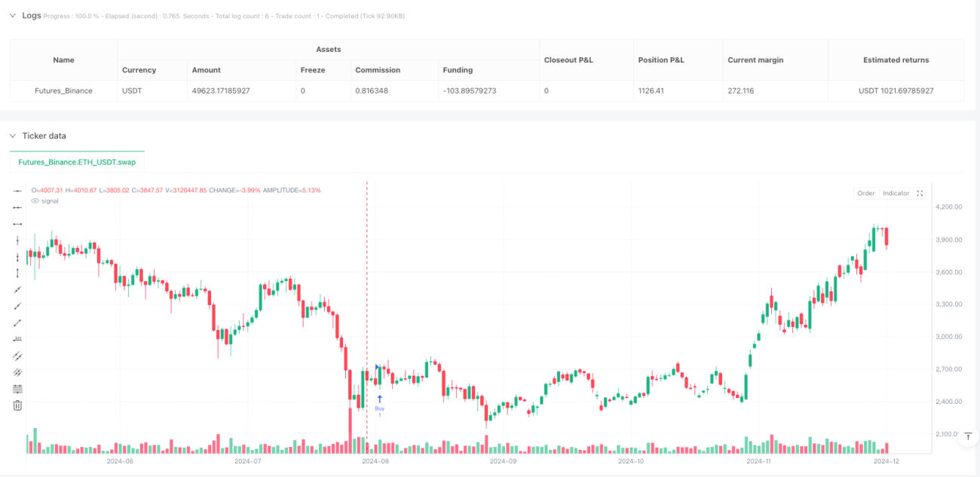Select the vertical segment drawing tool

[x=17, y=273]
